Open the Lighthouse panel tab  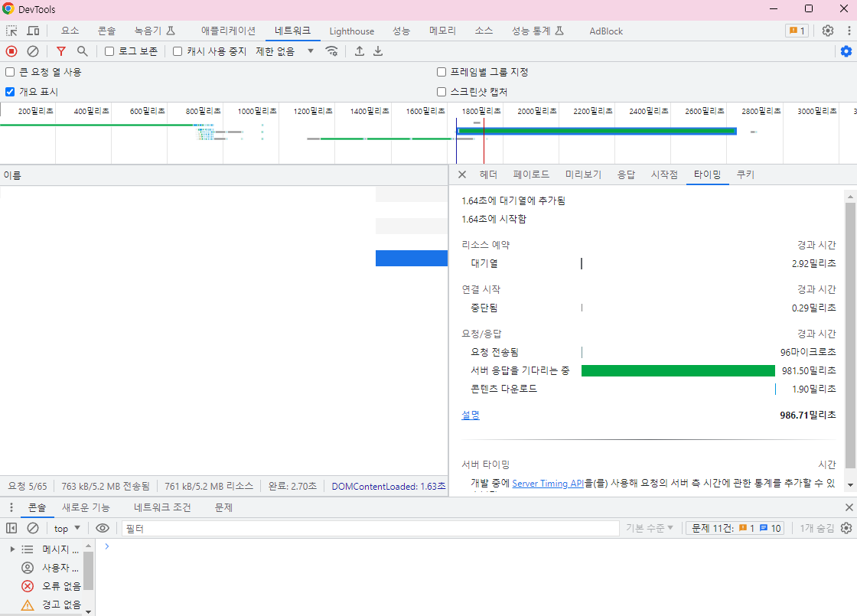click(351, 31)
